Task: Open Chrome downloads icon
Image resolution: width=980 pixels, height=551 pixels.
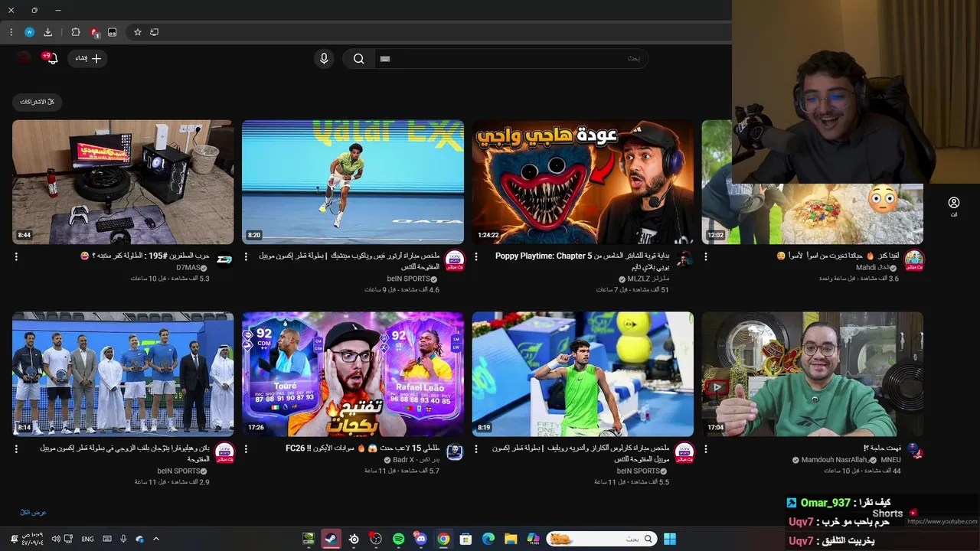Action: (48, 32)
